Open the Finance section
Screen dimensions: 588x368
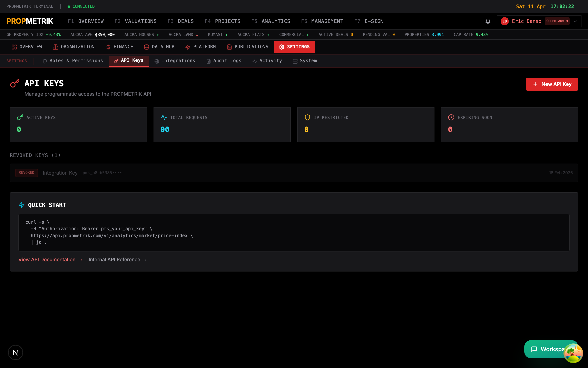click(x=120, y=47)
